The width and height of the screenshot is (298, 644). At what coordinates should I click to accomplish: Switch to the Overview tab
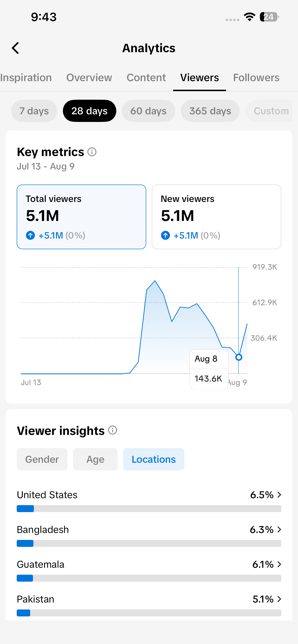tap(89, 77)
